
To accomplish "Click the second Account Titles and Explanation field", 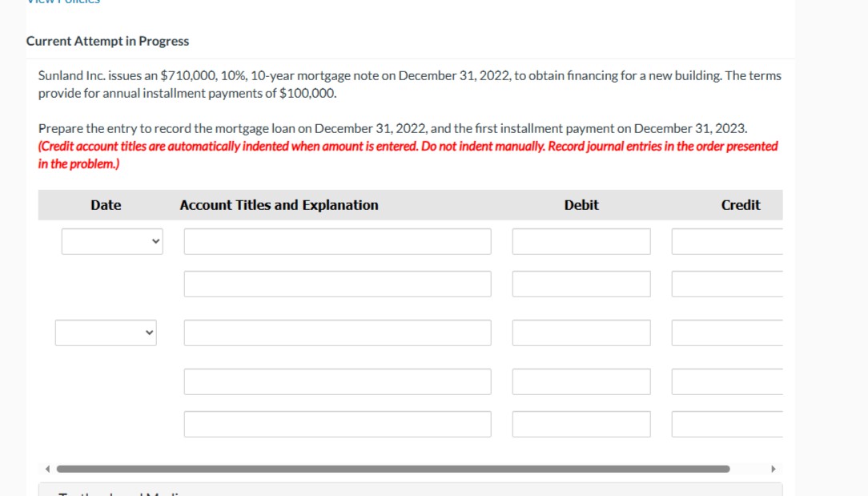I will tap(337, 283).
